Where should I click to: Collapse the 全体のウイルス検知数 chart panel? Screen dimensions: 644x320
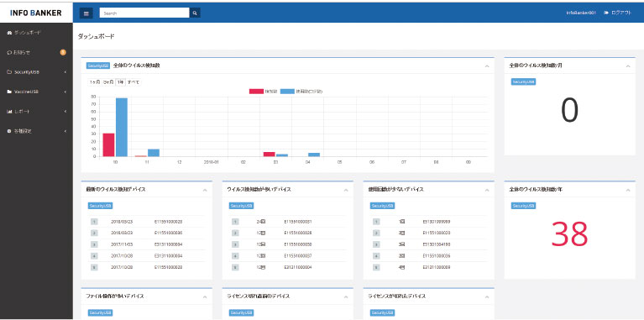click(x=487, y=66)
